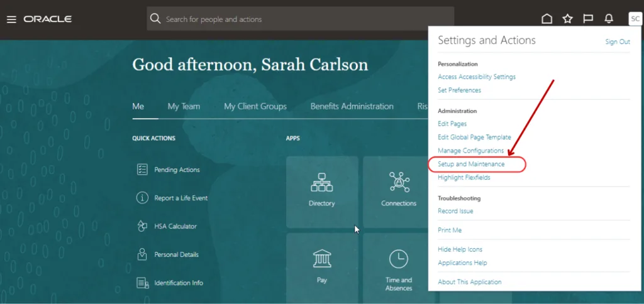Open Notifications bell icon

pos(609,19)
